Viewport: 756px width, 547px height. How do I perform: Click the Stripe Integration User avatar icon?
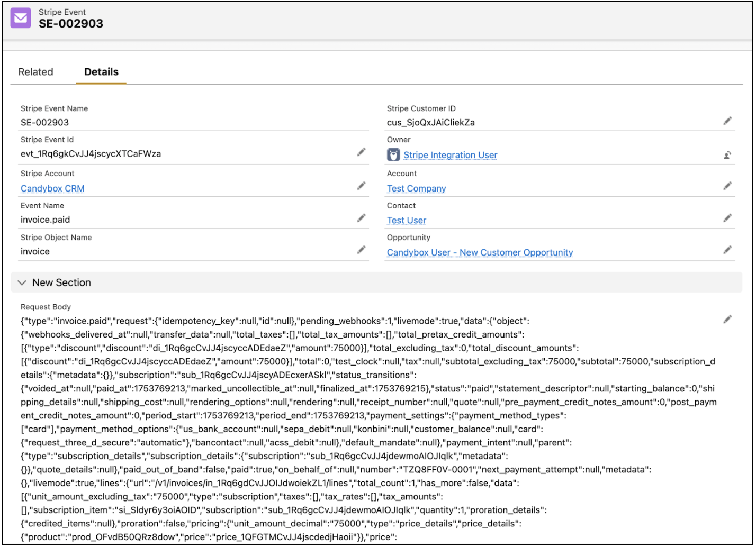tap(393, 154)
